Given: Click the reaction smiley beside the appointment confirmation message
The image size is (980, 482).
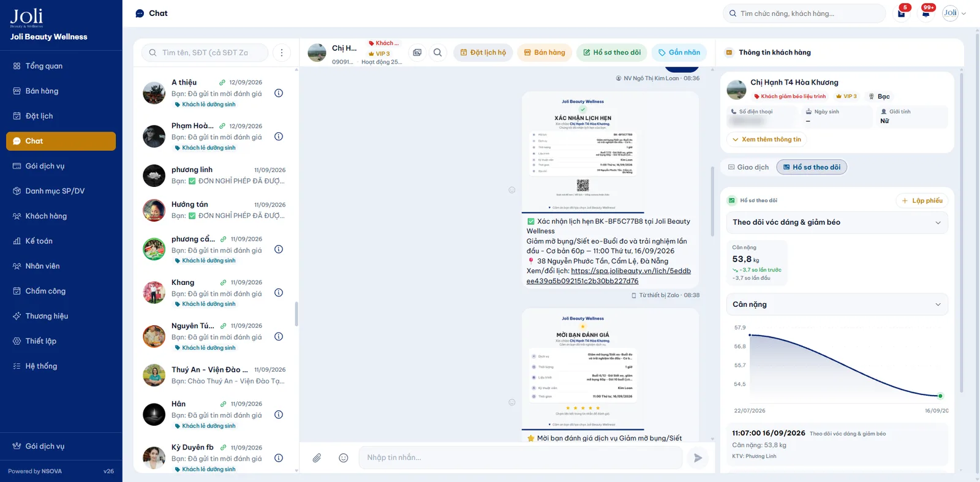Looking at the screenshot, I should (x=512, y=190).
